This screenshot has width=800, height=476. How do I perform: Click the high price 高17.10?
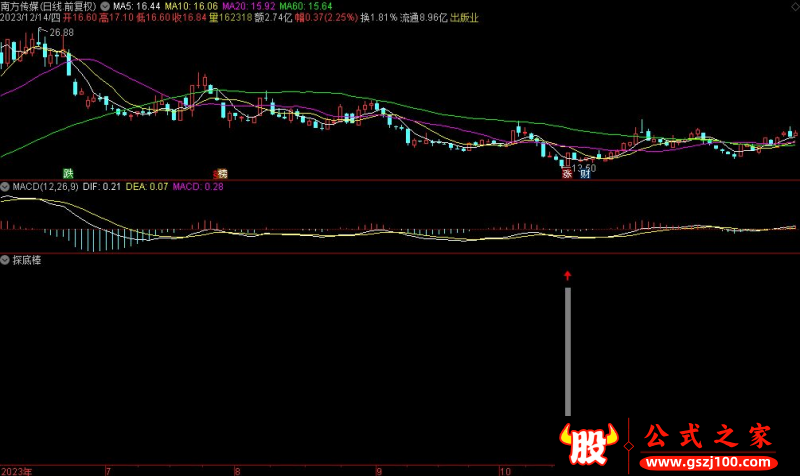pyautogui.click(x=116, y=18)
